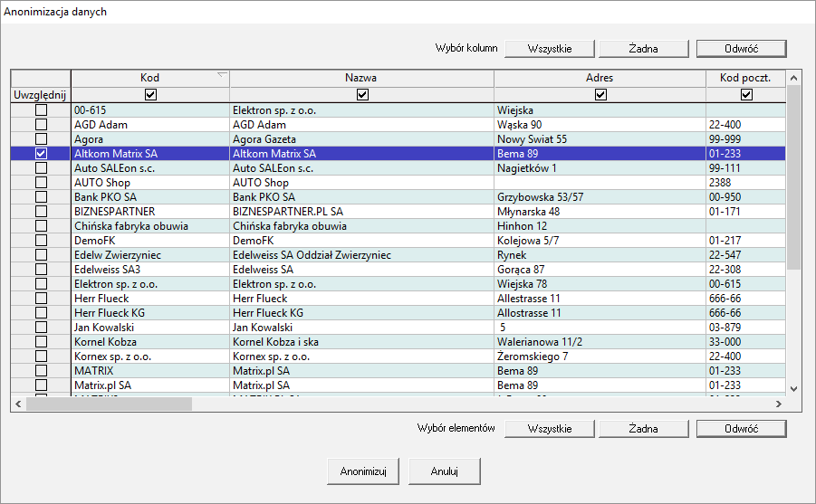Click sort arrow in Kod column header
This screenshot has height=504, width=816.
tap(222, 75)
